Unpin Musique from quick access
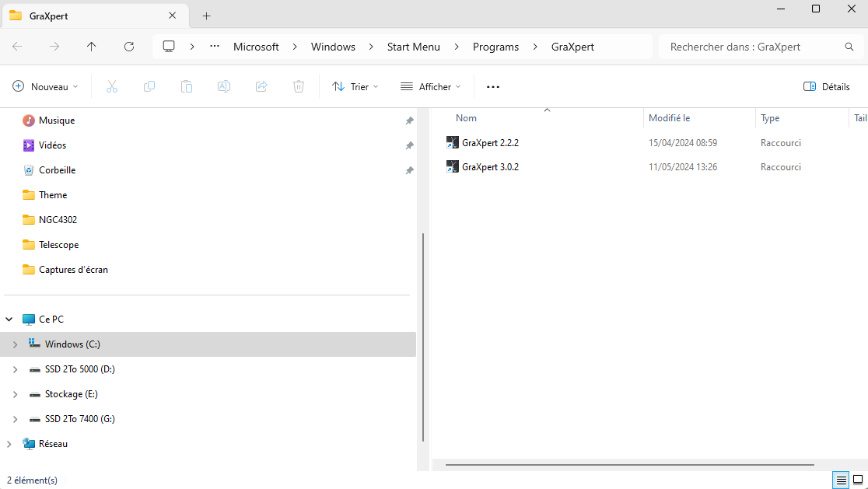This screenshot has width=868, height=489. (x=409, y=121)
